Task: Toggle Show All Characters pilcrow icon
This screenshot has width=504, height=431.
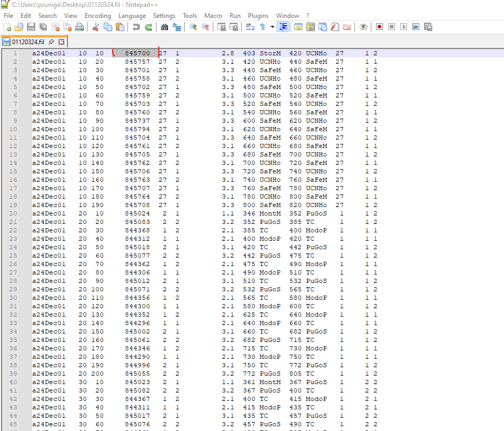Action: point(262,27)
